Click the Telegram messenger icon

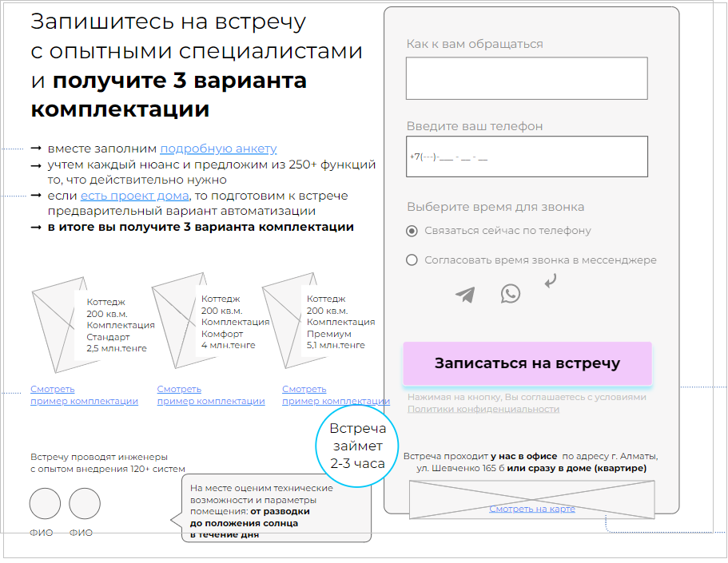465,295
